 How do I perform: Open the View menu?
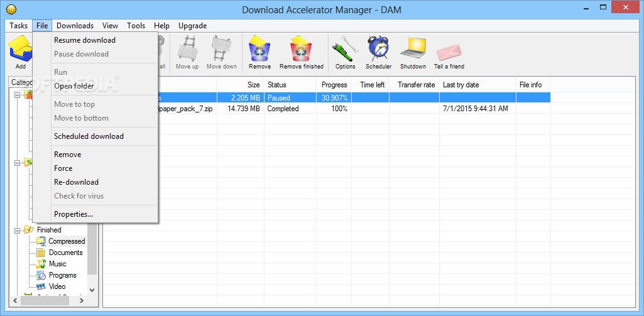pos(110,26)
